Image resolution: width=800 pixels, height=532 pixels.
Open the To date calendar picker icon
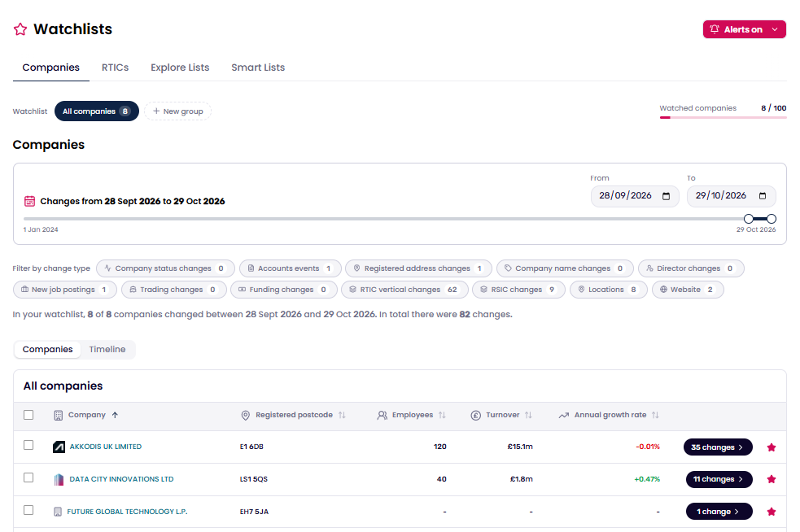click(x=763, y=196)
